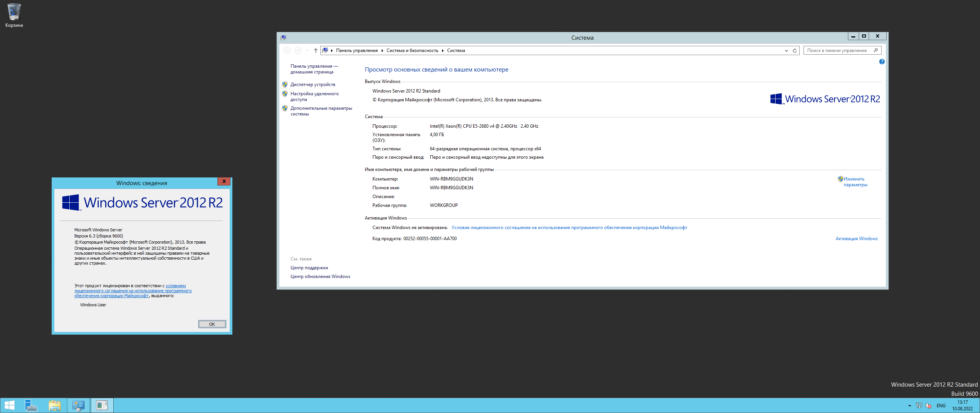The image size is (980, 413).
Task: Open Система и безопасность breadcrumb
Action: point(412,50)
